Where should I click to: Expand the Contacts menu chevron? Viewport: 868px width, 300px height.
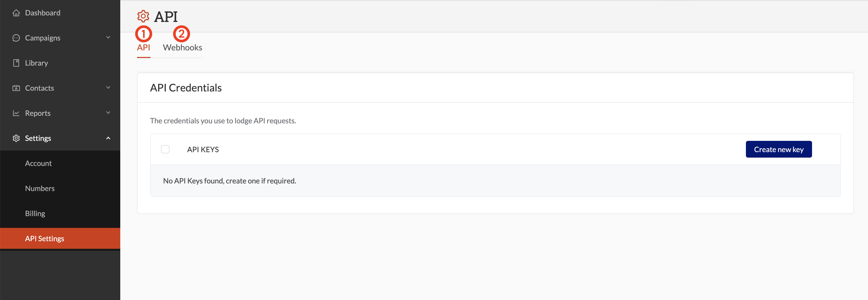tap(108, 88)
